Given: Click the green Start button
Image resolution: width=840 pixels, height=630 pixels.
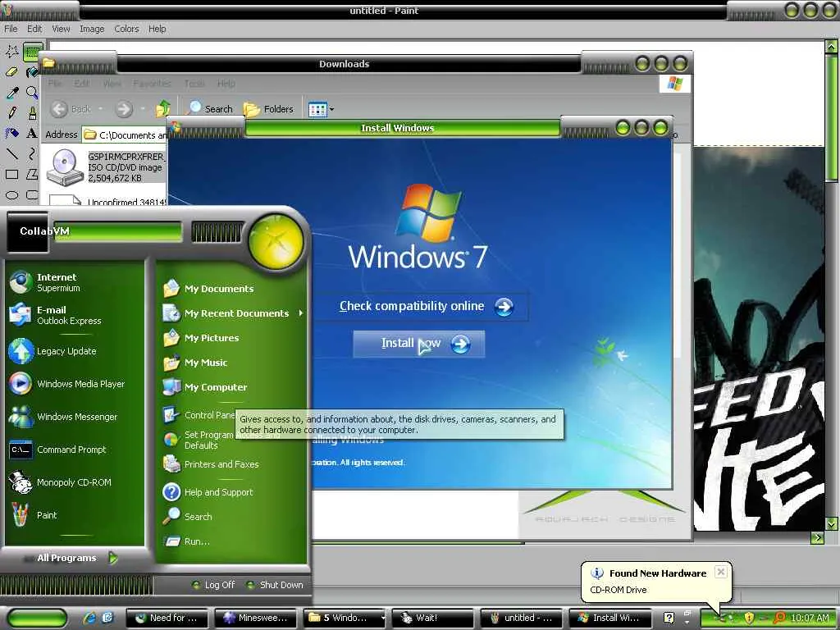Looking at the screenshot, I should (x=38, y=619).
